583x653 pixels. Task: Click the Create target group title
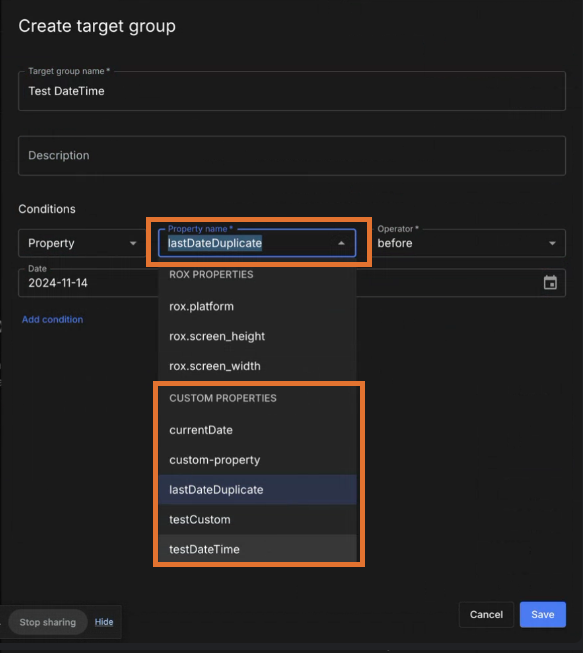pos(97,26)
